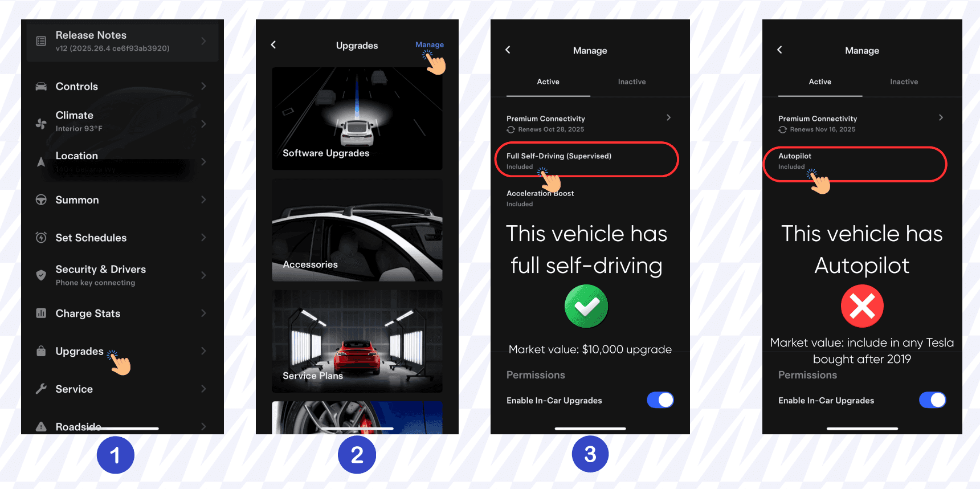Click the Controls car icon
The width and height of the screenshot is (980, 489).
[x=41, y=87]
